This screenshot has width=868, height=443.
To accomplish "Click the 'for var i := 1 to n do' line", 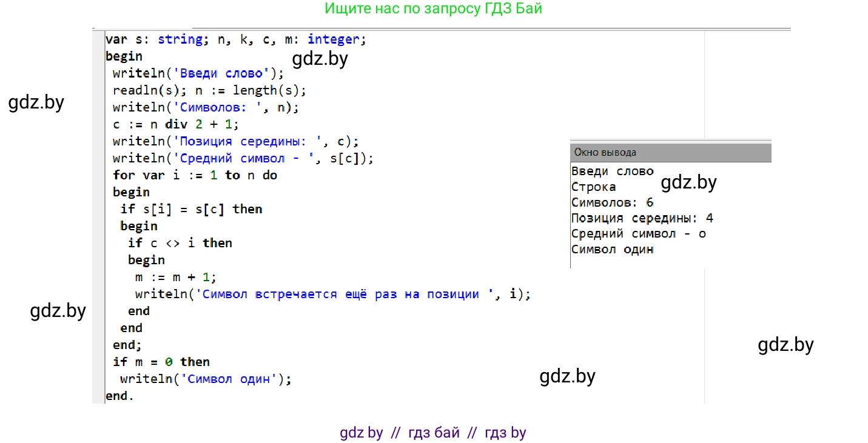I will [195, 175].
